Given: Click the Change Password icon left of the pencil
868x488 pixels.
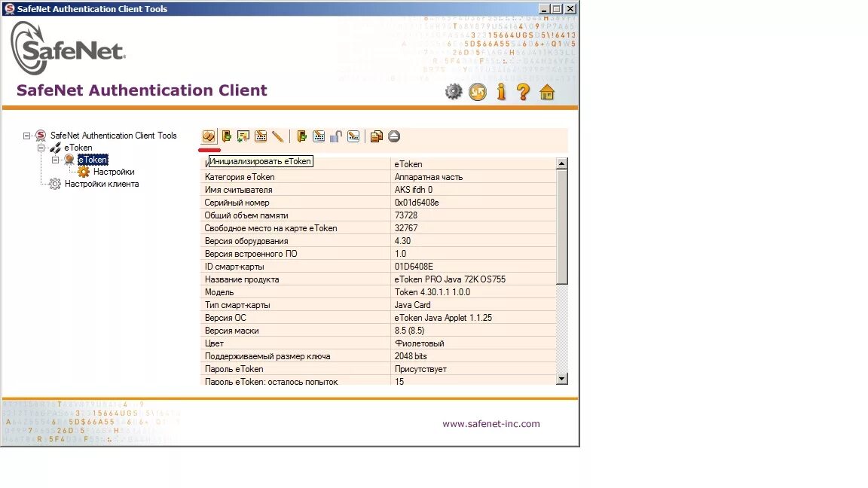Looking at the screenshot, I should pos(261,136).
